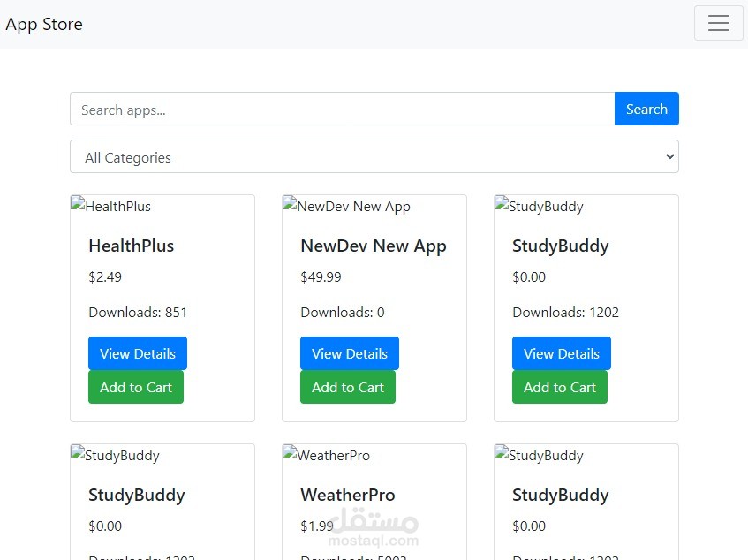The image size is (748, 560).
Task: Click the $1.99 WeatherPro price
Action: point(317,526)
